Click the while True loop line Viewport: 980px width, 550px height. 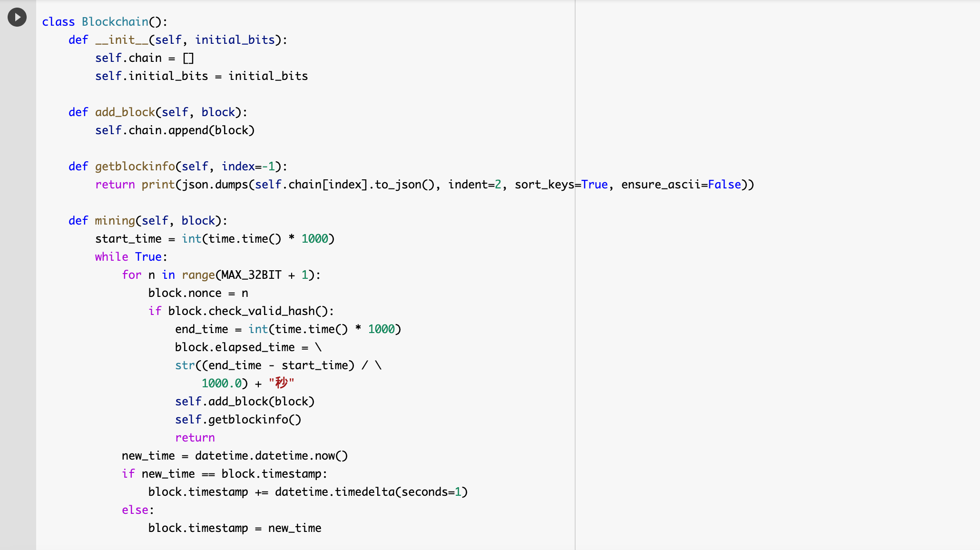coord(131,257)
